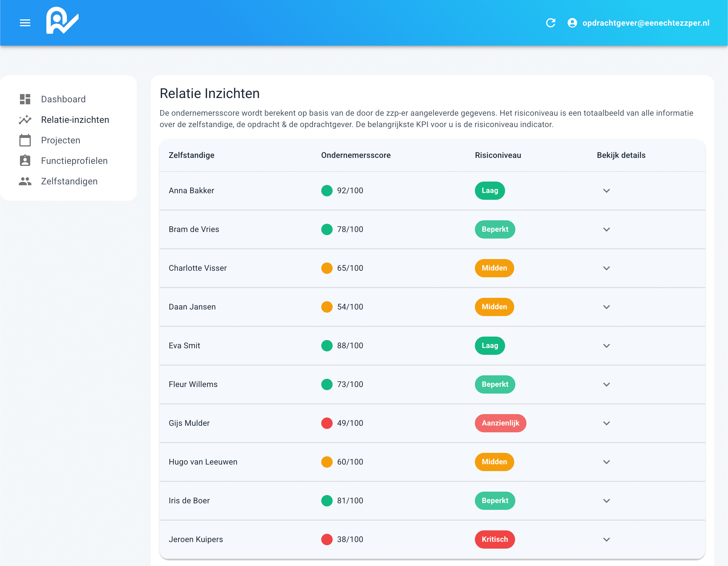Click Laag badge for Anna Bakker
The width and height of the screenshot is (728, 566).
490,191
